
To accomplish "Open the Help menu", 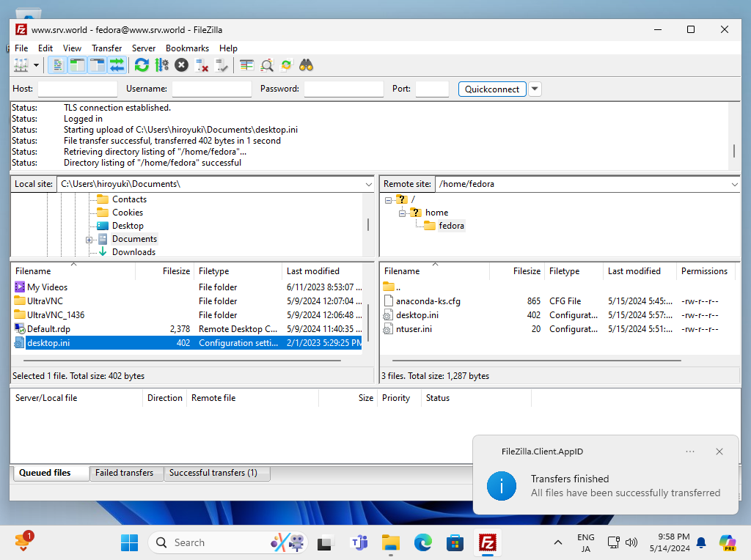I will click(x=229, y=48).
